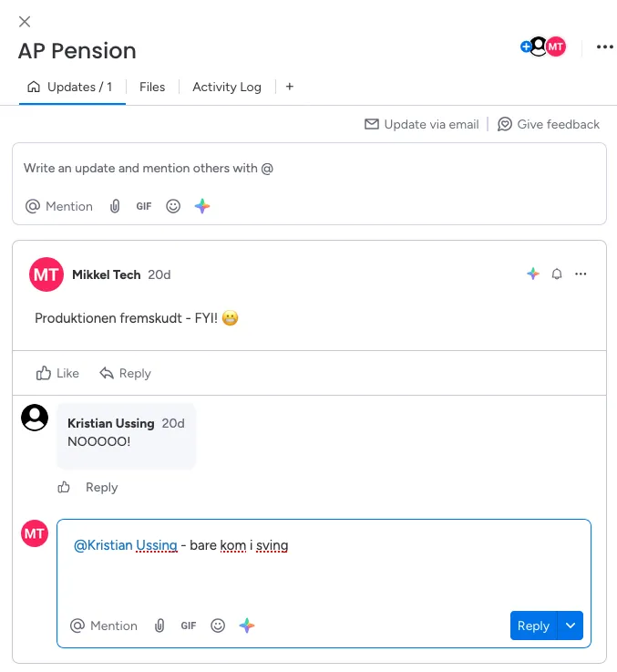This screenshot has height=672, width=617.
Task: Open the AP Pension item options menu
Action: pos(604,47)
